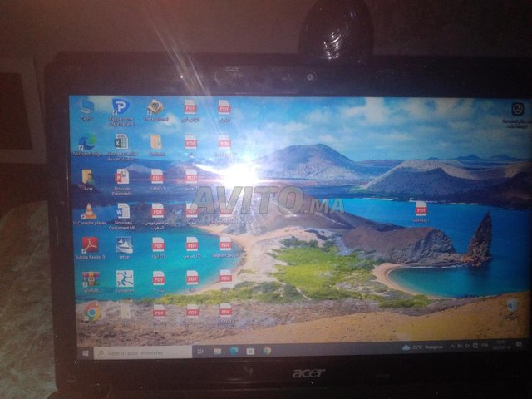Open the Adobe Reader 9 shortcut
Image resolution: width=532 pixels, height=399 pixels.
point(88,246)
